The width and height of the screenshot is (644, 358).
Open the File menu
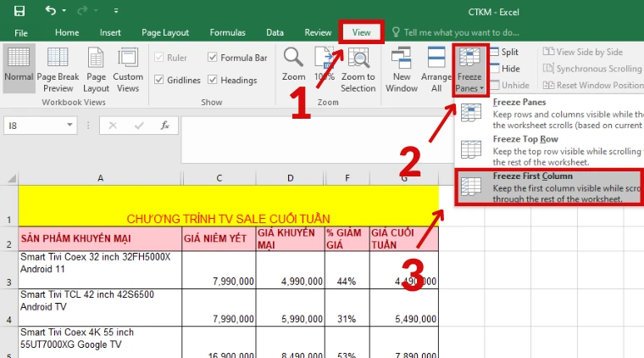pyautogui.click(x=21, y=32)
